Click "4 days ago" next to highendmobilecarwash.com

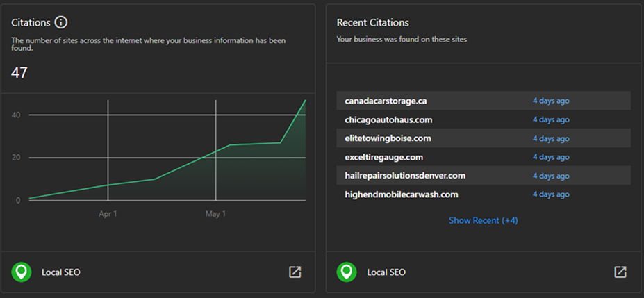(551, 194)
